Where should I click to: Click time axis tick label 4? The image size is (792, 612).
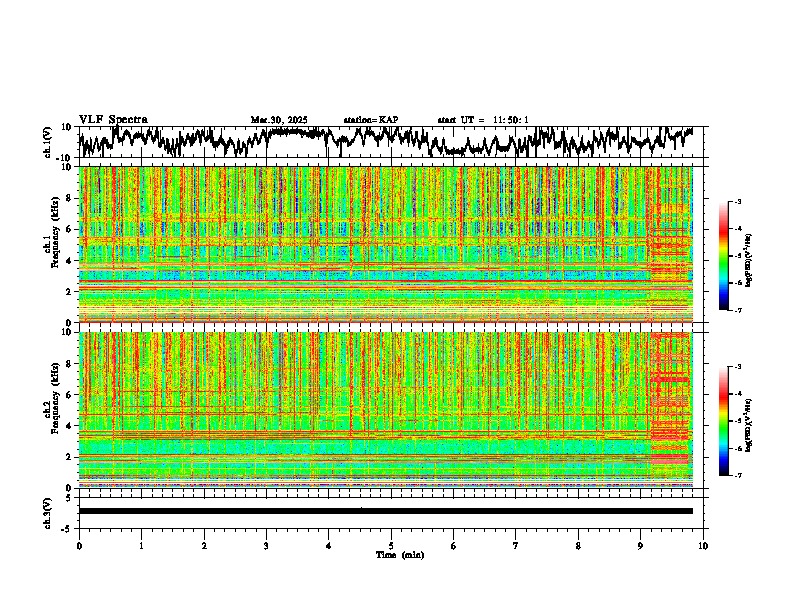pyautogui.click(x=329, y=546)
